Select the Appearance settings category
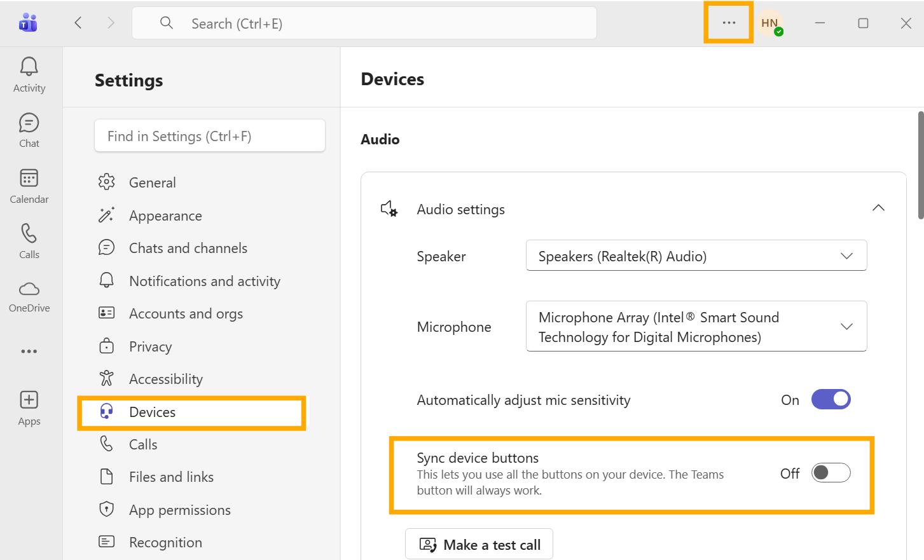Image resolution: width=924 pixels, height=560 pixels. (x=165, y=215)
